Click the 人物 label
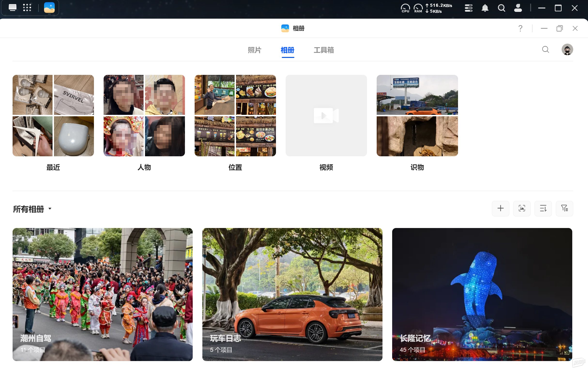Viewport: 588px width, 370px height. [x=144, y=167]
